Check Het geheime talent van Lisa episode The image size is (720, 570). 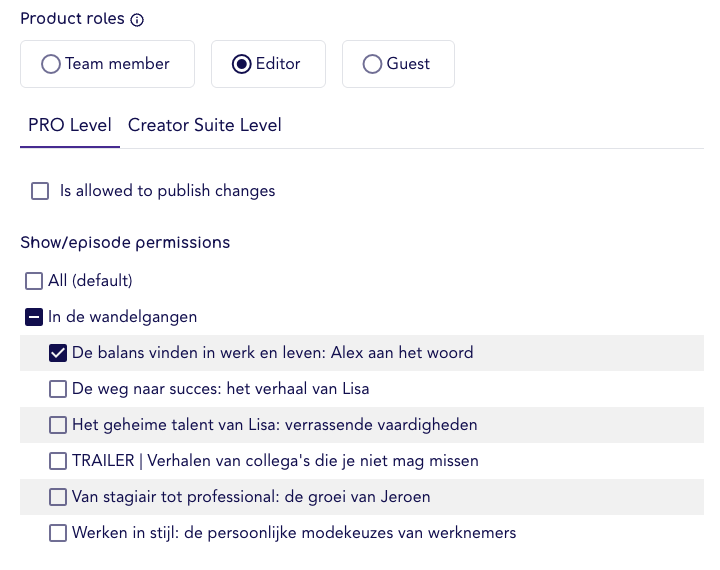pos(58,425)
